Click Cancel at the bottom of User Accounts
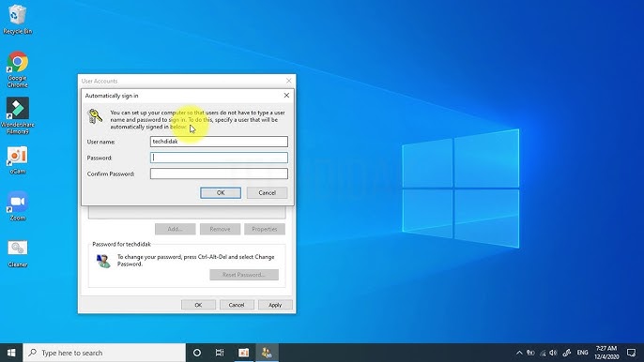 coord(237,305)
